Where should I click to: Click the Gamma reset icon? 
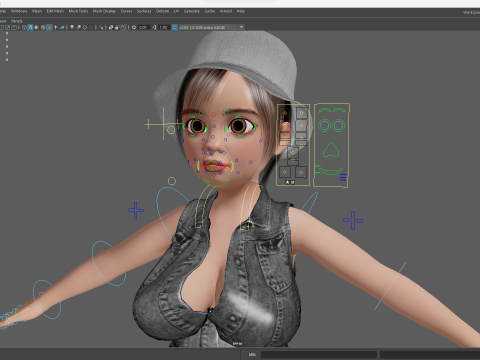tap(154, 27)
